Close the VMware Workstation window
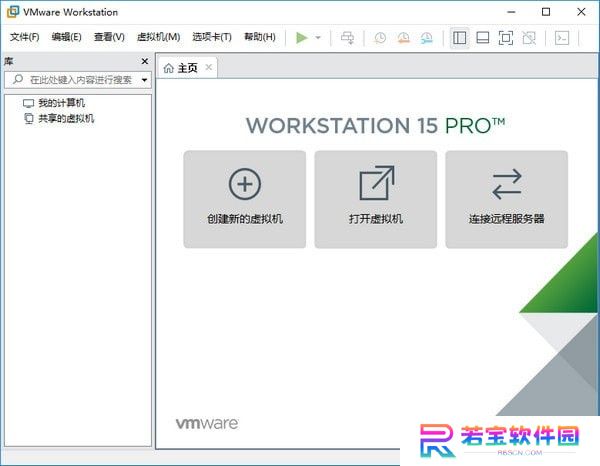 [x=581, y=12]
